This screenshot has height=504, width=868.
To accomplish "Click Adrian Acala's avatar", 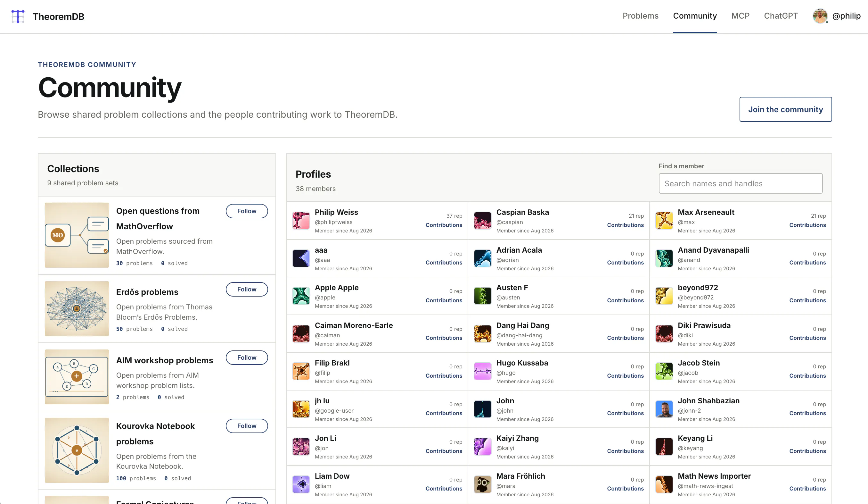I will pyautogui.click(x=482, y=258).
